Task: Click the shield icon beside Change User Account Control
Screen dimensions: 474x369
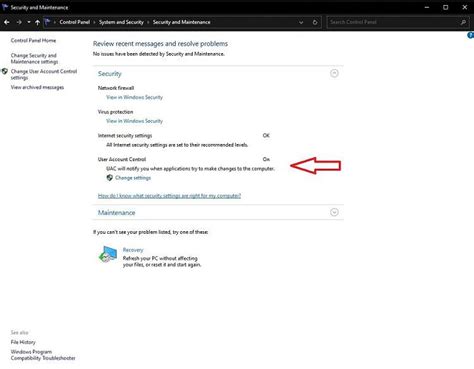Action: click(x=5, y=71)
